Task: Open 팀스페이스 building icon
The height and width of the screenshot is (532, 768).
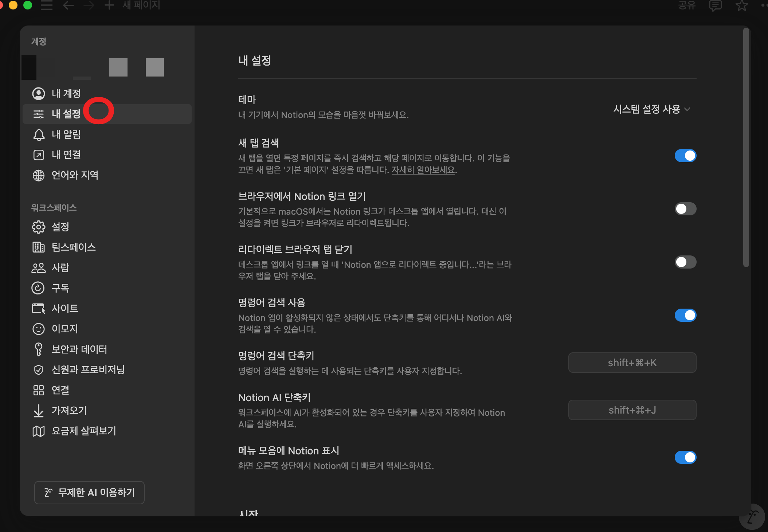Action: pyautogui.click(x=39, y=247)
